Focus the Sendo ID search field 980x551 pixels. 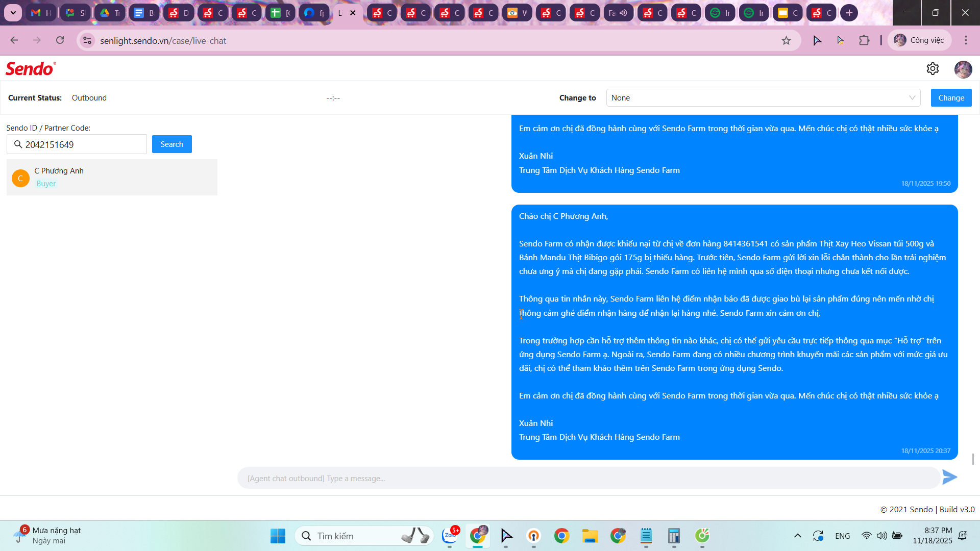[82, 144]
